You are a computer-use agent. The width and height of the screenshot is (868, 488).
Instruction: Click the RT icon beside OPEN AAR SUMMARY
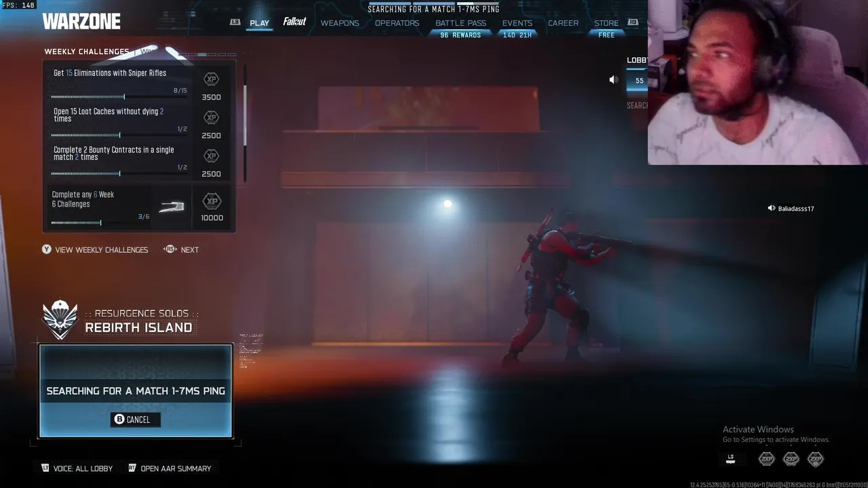click(132, 468)
